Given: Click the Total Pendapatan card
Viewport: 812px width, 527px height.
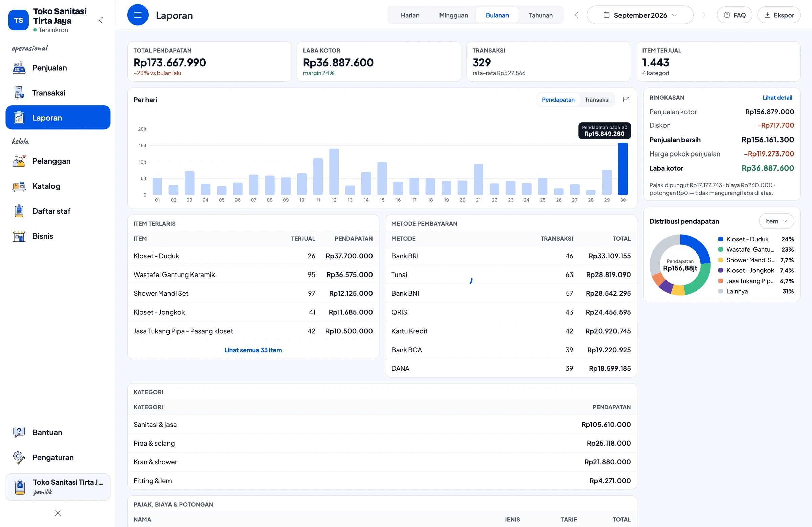Looking at the screenshot, I should pos(209,62).
